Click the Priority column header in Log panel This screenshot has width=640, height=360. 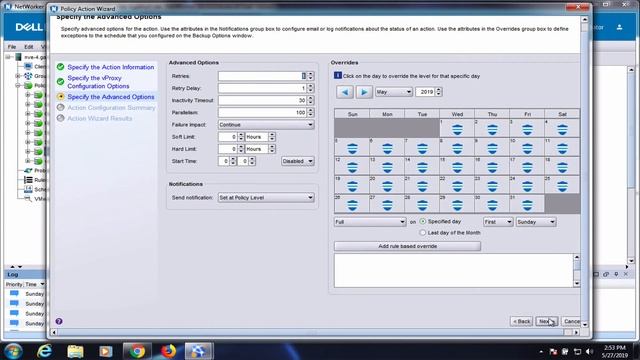point(14,284)
